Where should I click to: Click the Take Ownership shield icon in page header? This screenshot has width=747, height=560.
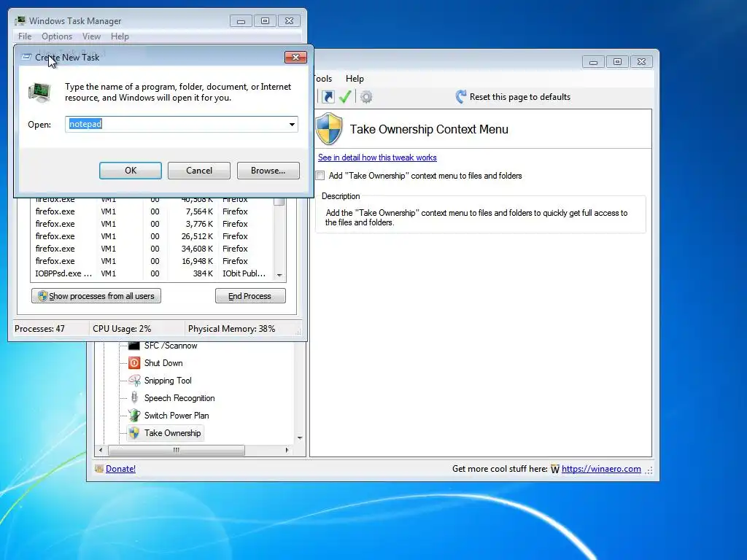click(329, 128)
